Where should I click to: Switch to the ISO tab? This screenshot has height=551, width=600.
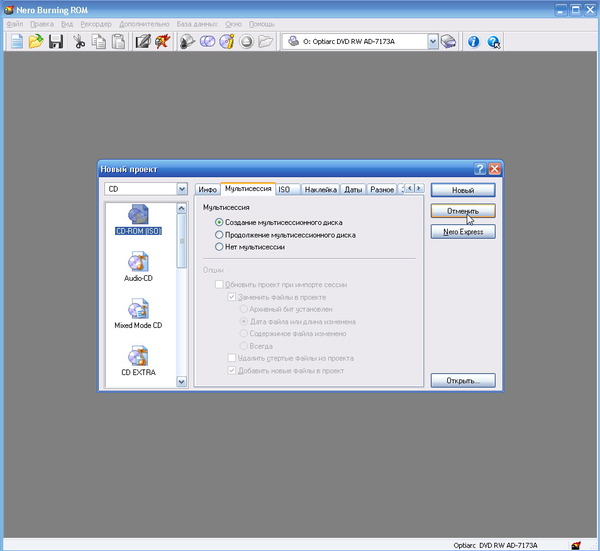(284, 189)
